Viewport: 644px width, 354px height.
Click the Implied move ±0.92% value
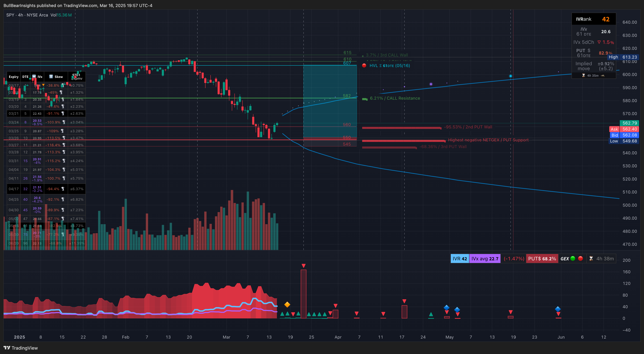pos(606,64)
